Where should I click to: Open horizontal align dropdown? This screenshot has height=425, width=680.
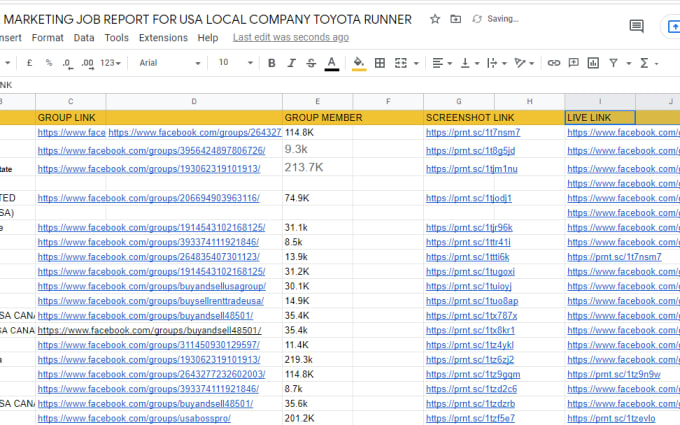pos(442,63)
